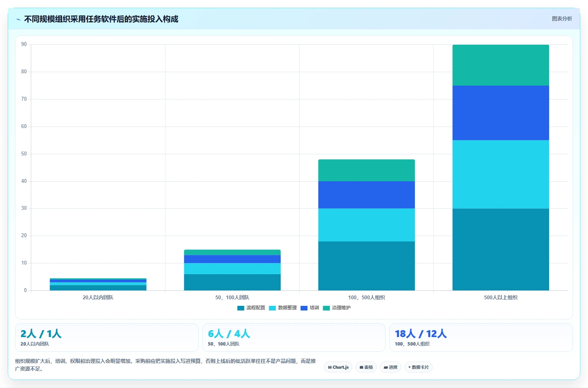Open the 图表分析 label in the header
Viewport: 588px width, 388px height.
click(x=562, y=19)
